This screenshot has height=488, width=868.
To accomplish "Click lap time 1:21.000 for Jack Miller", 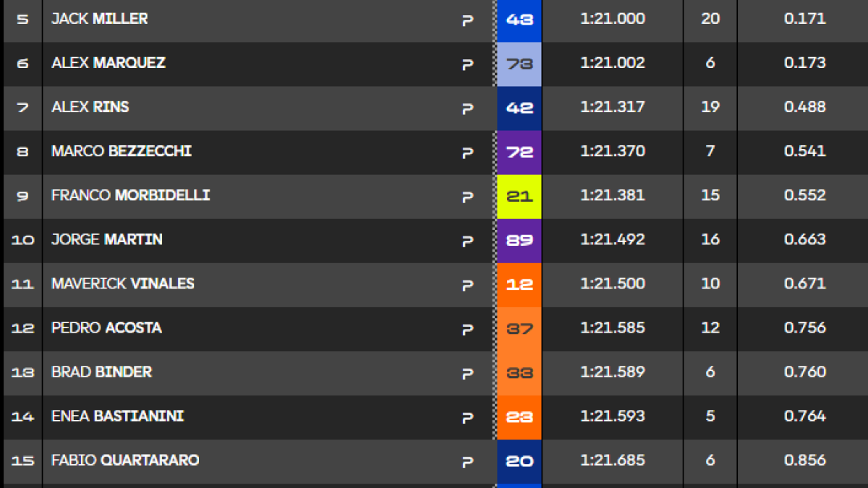I will coord(613,19).
